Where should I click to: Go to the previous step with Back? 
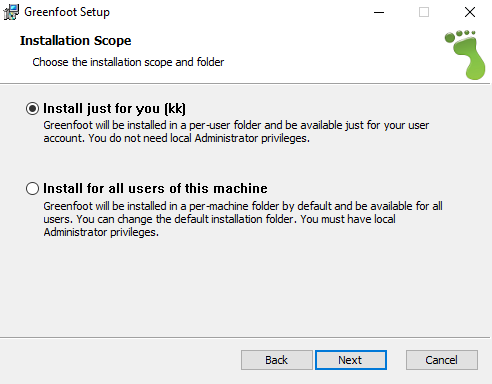point(277,360)
